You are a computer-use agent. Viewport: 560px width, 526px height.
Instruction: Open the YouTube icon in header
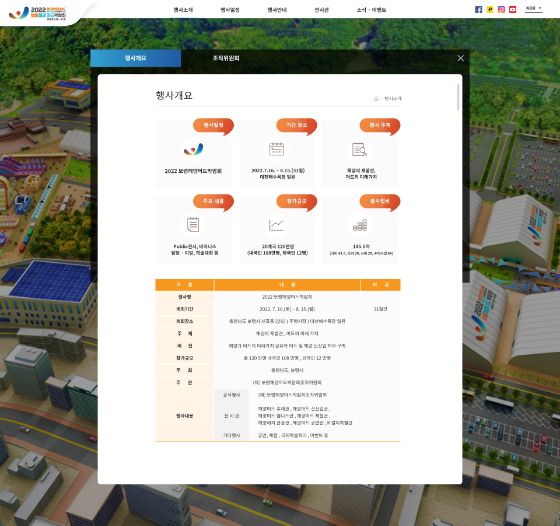click(512, 10)
